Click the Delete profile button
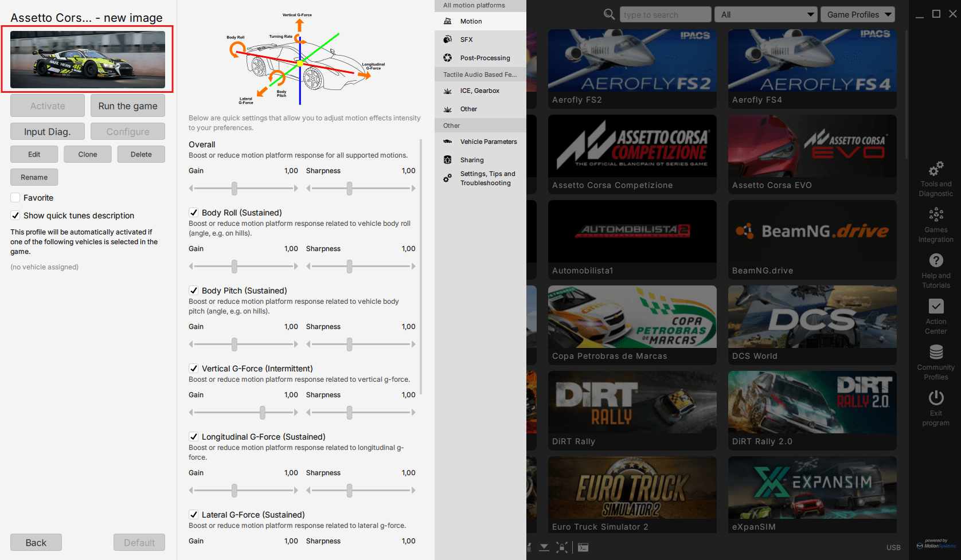The width and height of the screenshot is (961, 560). [141, 154]
